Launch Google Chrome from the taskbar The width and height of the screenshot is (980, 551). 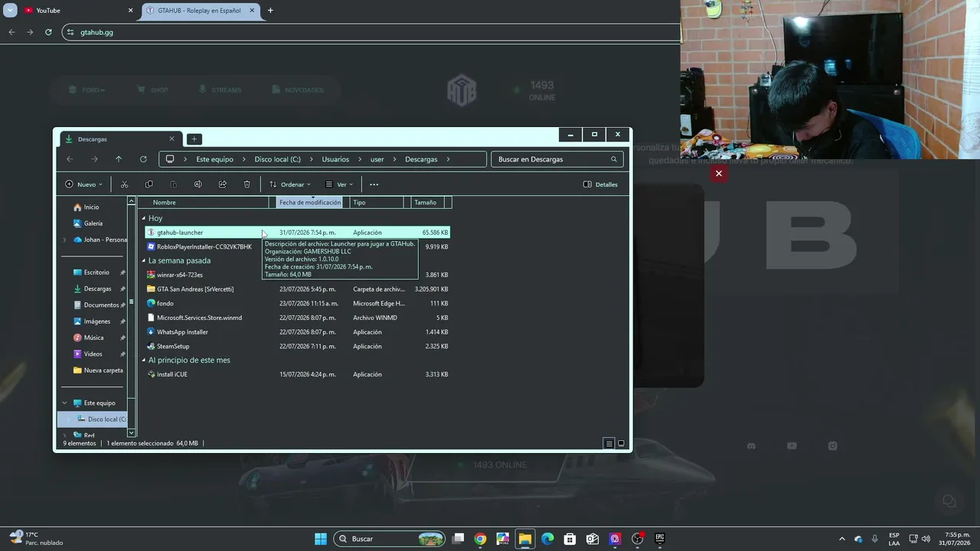[480, 539]
